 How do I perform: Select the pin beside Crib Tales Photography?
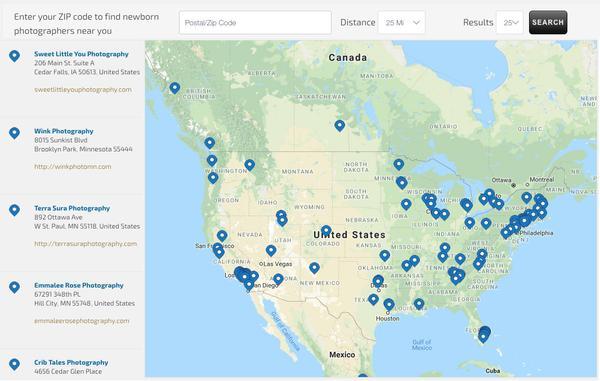(x=15, y=364)
